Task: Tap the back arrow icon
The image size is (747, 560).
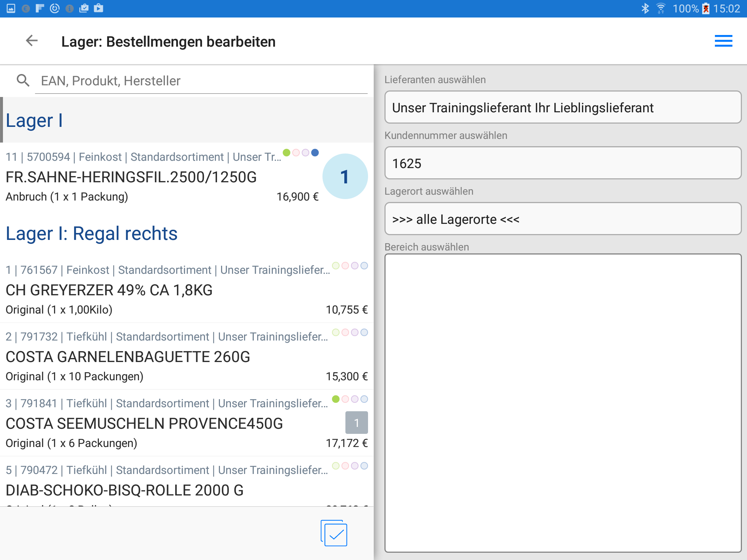Action: pyautogui.click(x=32, y=40)
